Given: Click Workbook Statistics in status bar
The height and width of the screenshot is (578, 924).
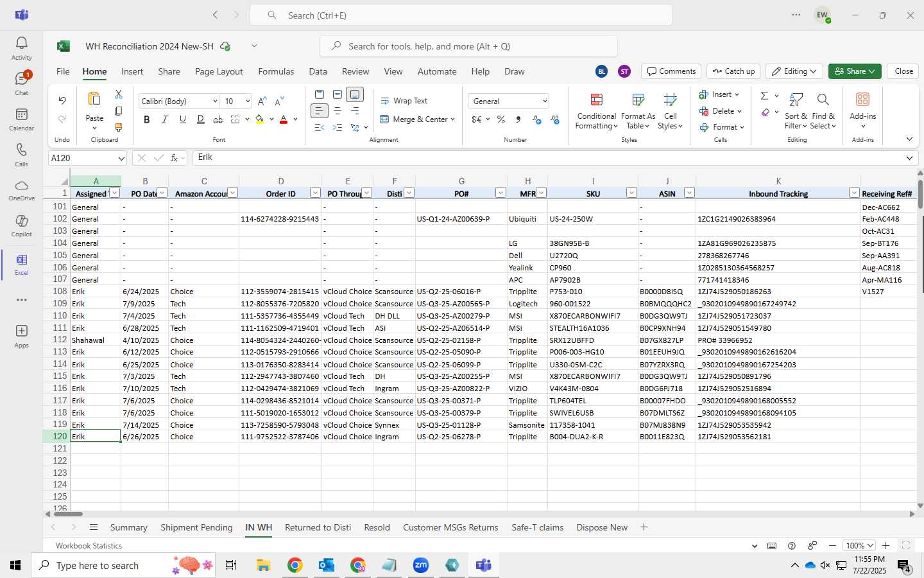Looking at the screenshot, I should (x=89, y=545).
